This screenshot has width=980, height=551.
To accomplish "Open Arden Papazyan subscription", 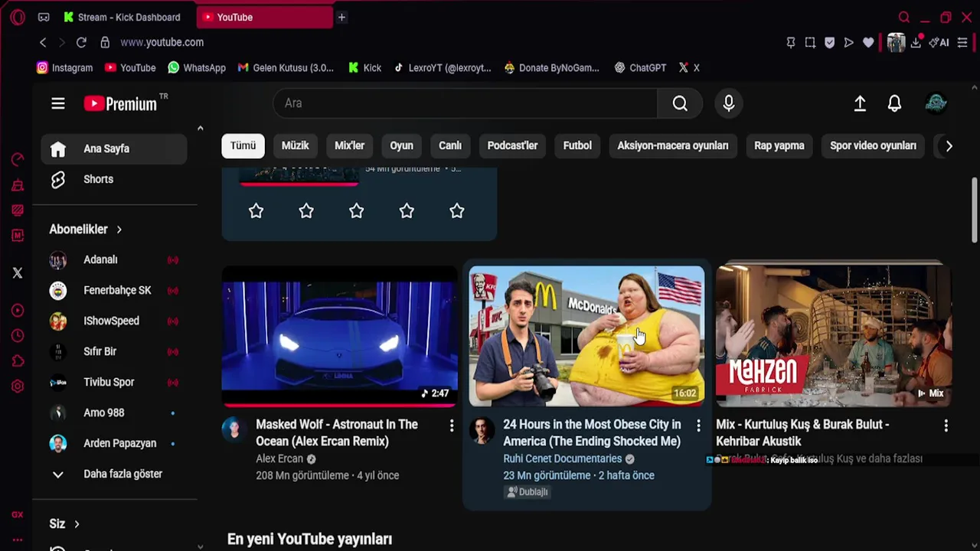I will [x=115, y=443].
